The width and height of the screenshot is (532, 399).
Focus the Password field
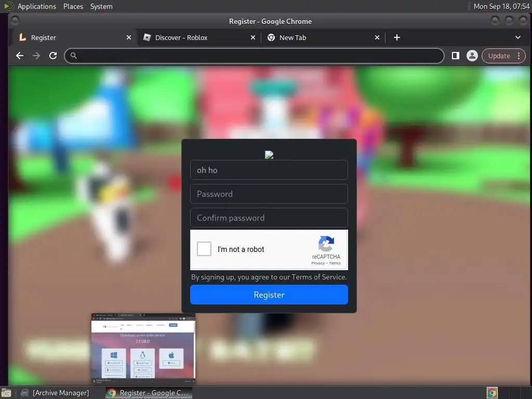[x=269, y=194]
